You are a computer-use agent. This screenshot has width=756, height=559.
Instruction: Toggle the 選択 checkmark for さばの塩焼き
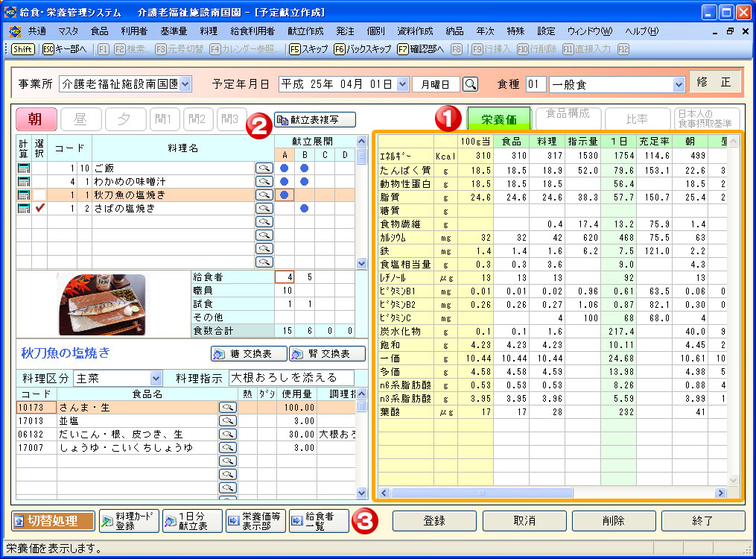pyautogui.click(x=40, y=209)
